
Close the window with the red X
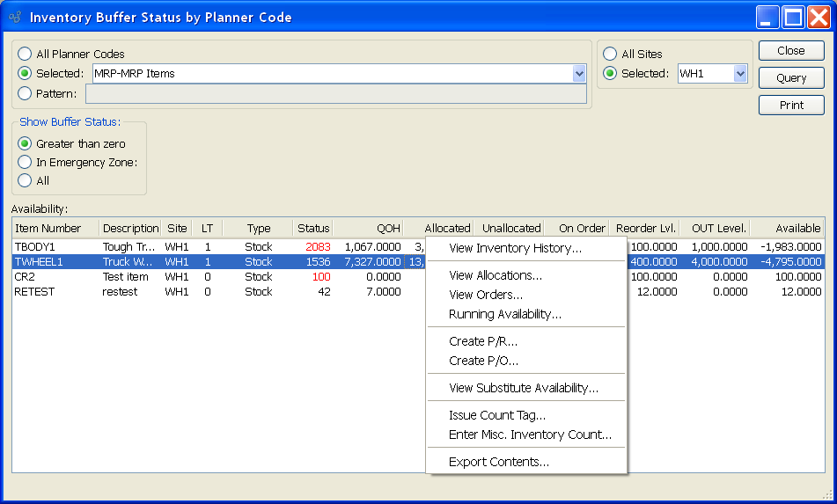click(x=819, y=17)
